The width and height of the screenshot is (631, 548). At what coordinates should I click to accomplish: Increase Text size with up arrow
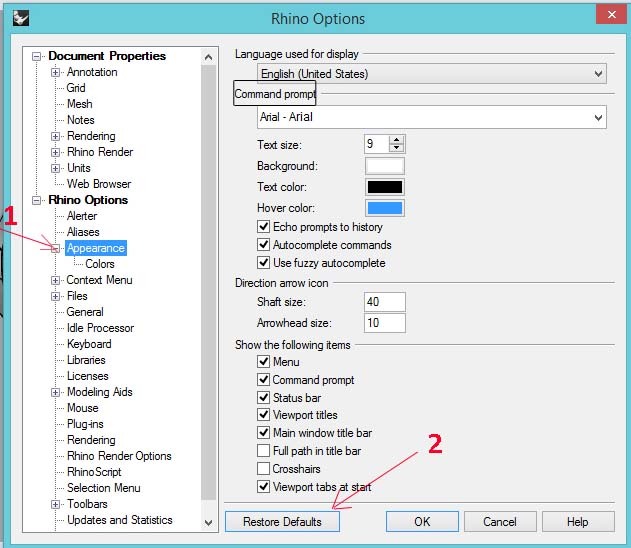396,140
